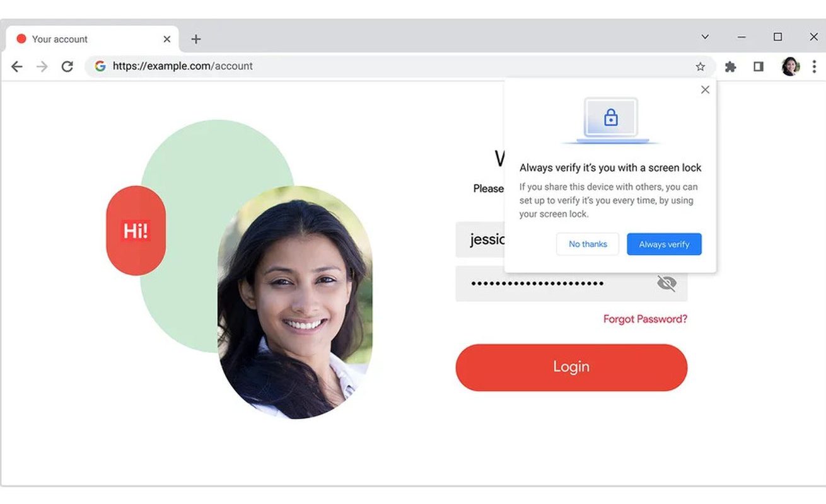Close the Your account tab
This screenshot has height=504, width=826.
tap(167, 39)
